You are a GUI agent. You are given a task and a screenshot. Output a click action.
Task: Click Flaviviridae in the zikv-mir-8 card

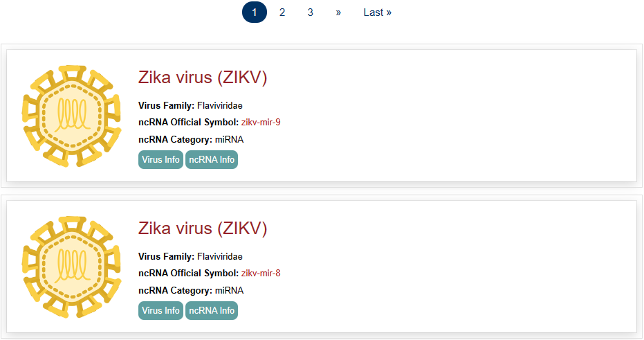pyautogui.click(x=220, y=257)
